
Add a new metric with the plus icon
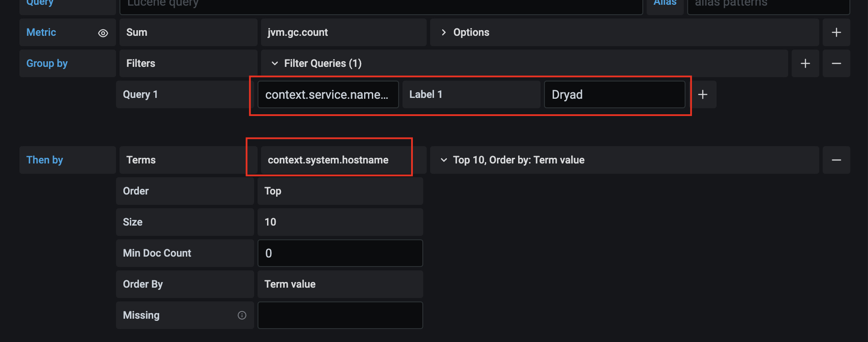836,32
